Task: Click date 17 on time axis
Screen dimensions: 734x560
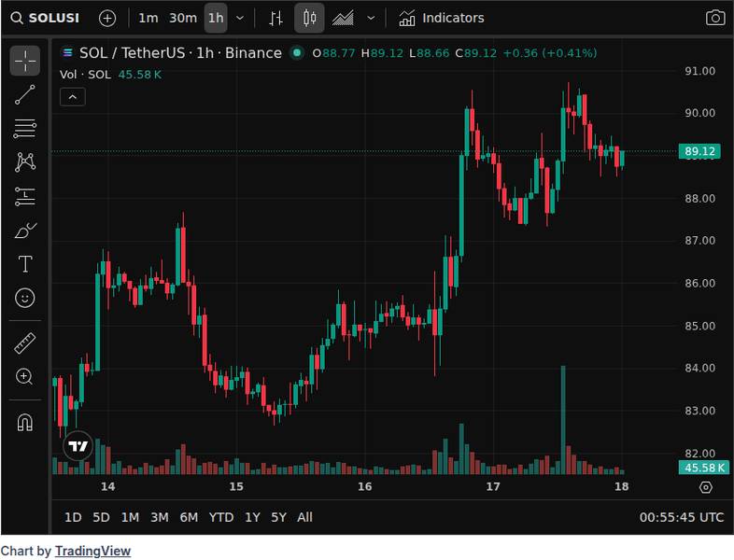Action: pyautogui.click(x=493, y=486)
